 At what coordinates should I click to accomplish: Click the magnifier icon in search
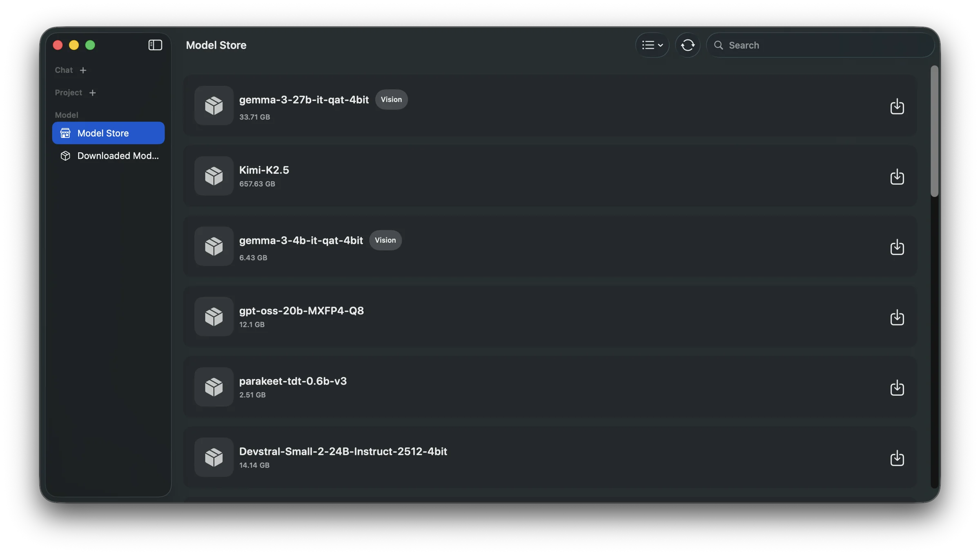click(718, 45)
